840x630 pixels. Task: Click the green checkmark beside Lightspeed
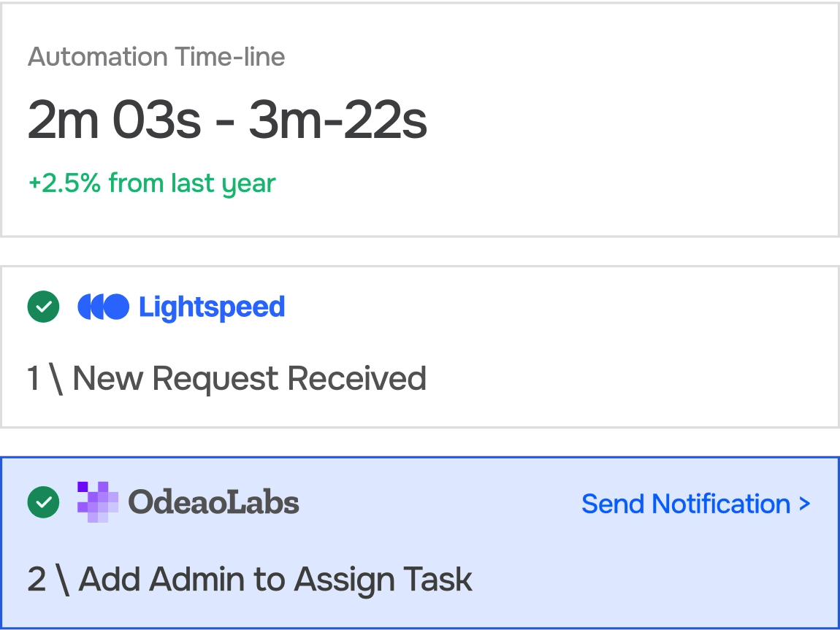[43, 307]
